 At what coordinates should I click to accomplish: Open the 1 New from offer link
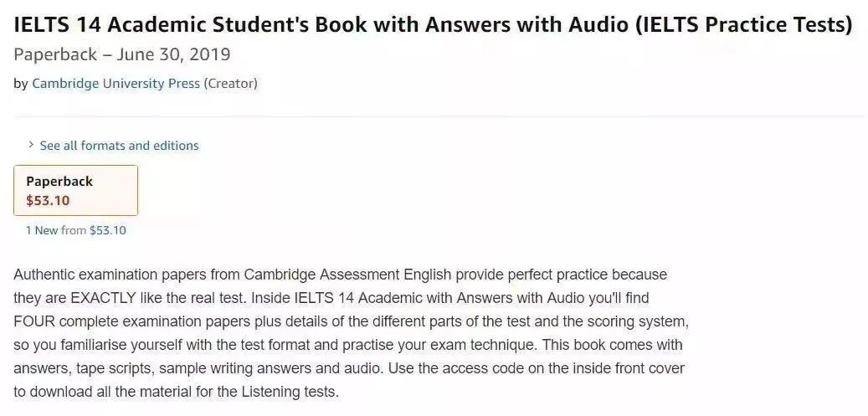(x=76, y=230)
